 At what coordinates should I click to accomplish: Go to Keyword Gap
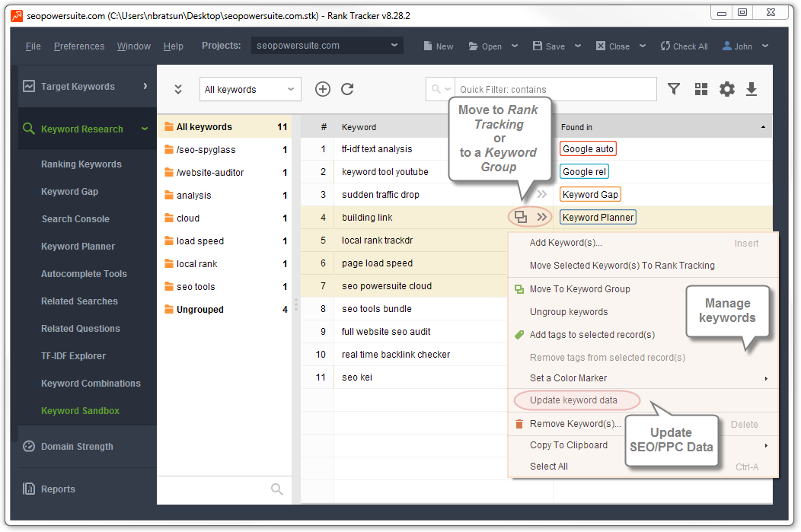pos(69,192)
